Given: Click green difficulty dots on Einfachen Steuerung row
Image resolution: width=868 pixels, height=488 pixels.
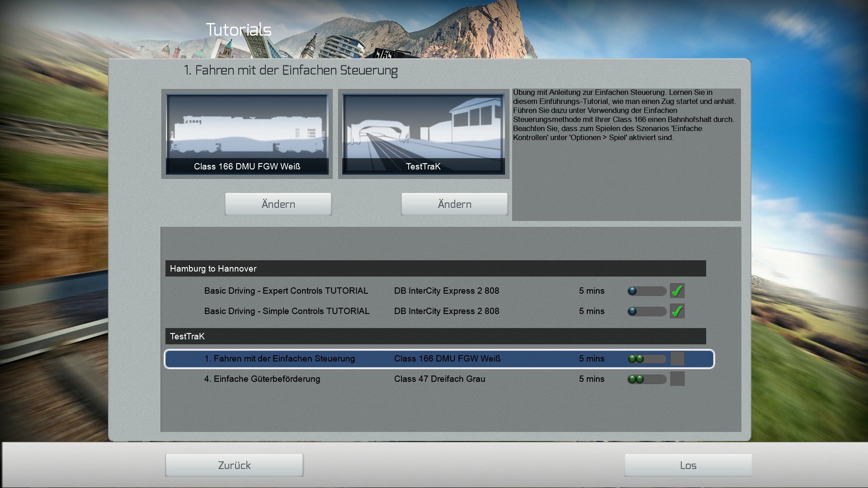Looking at the screenshot, I should [x=636, y=359].
